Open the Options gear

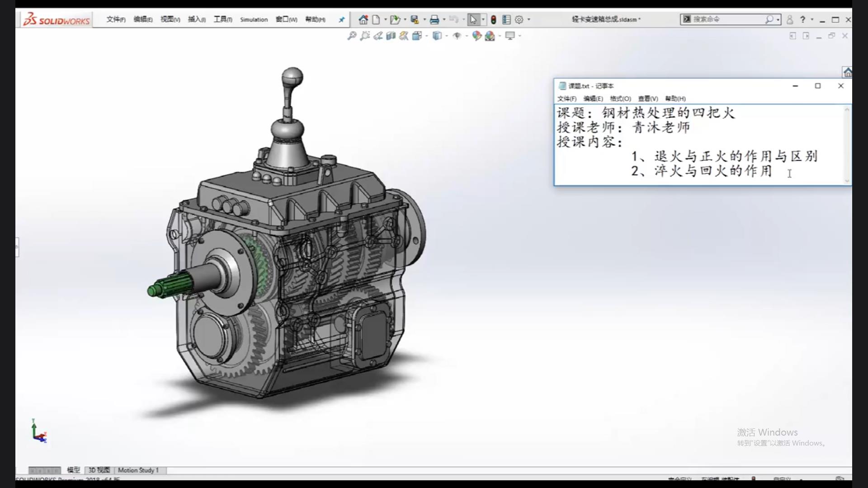pos(519,19)
